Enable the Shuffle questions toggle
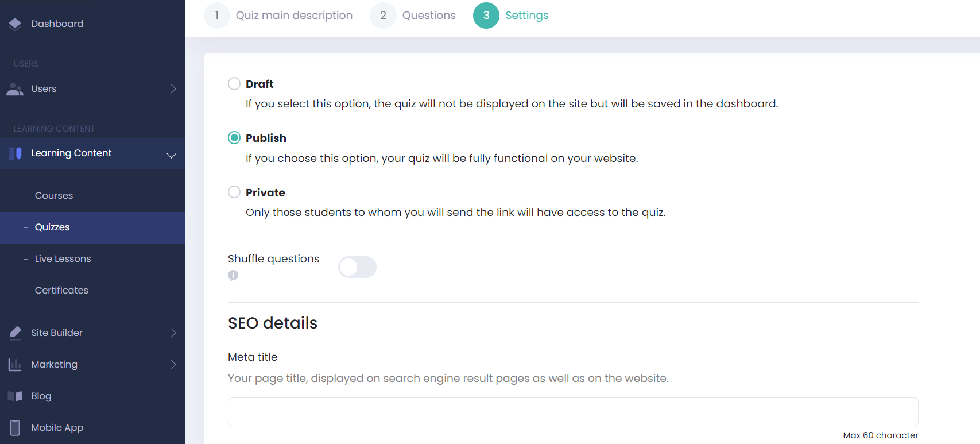The height and width of the screenshot is (444, 980). coord(357,267)
